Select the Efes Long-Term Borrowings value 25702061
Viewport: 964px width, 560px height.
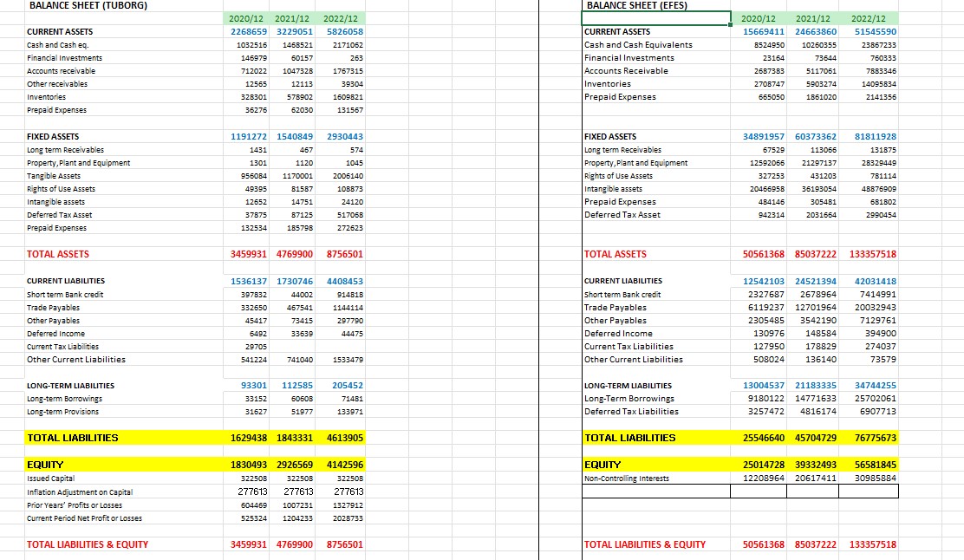tap(878, 399)
